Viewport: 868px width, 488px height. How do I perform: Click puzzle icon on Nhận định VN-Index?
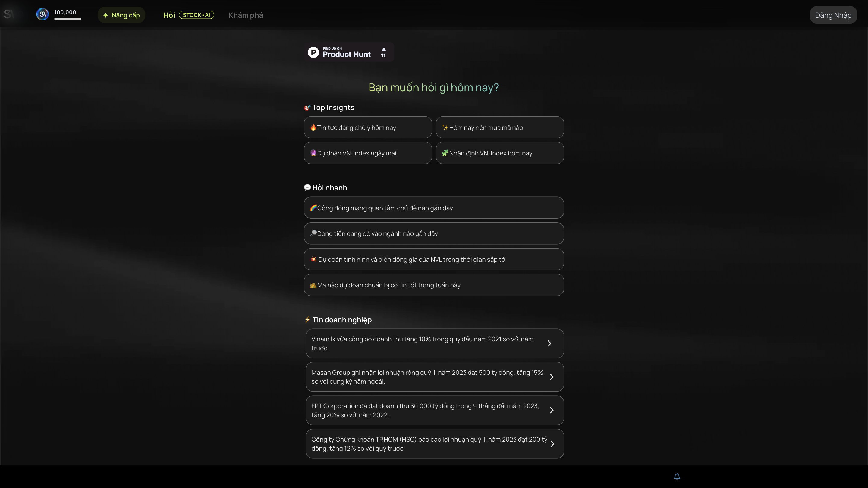(445, 153)
